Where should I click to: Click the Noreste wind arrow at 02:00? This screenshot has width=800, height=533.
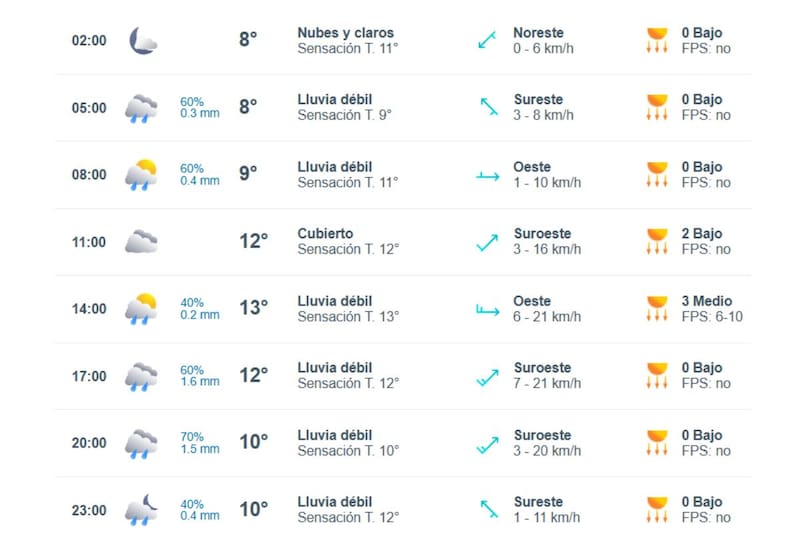tap(487, 40)
